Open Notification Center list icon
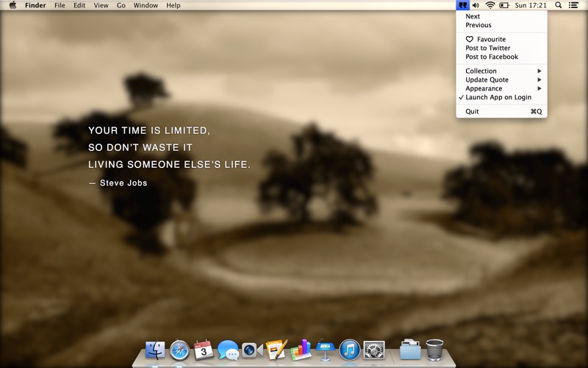 573,5
